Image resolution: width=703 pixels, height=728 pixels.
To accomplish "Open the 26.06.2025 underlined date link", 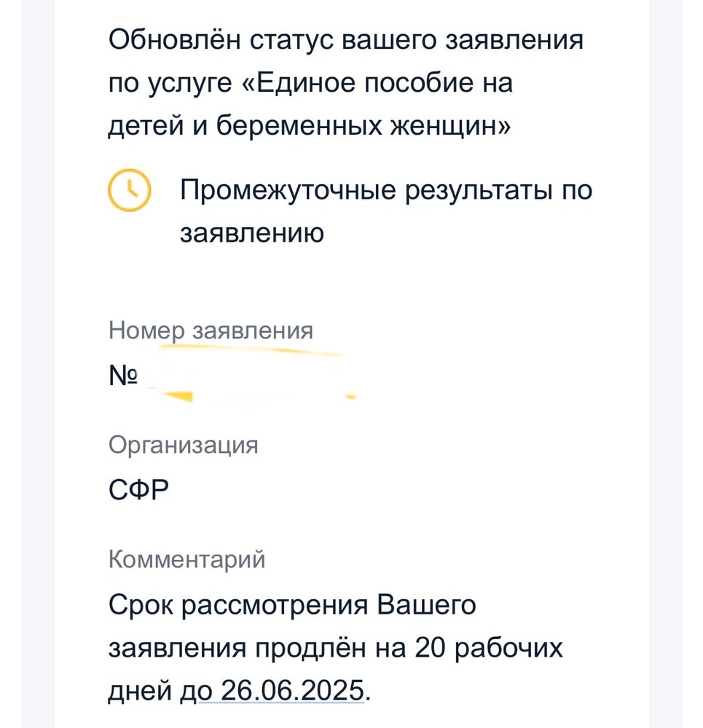I will [x=292, y=689].
